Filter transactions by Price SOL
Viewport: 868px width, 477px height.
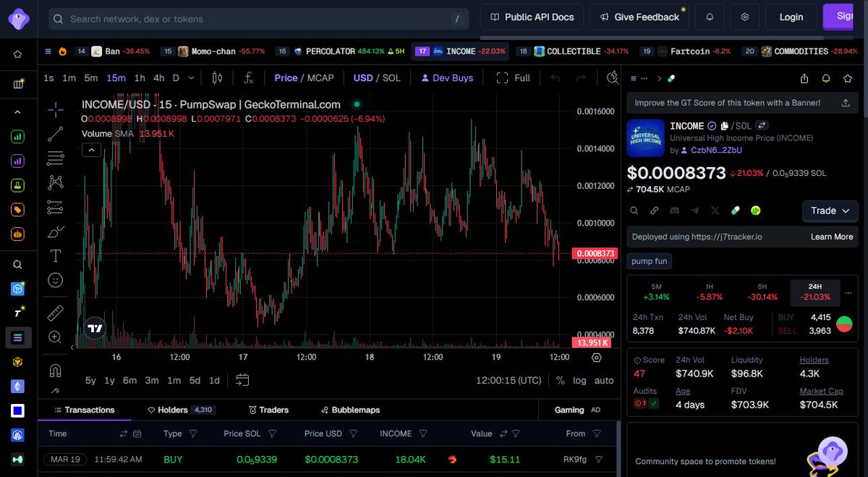coord(273,434)
